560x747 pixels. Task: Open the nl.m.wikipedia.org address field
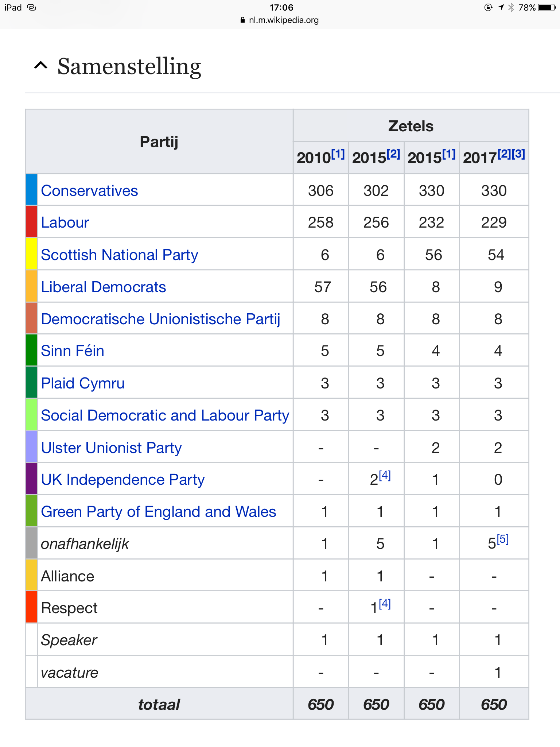284,20
